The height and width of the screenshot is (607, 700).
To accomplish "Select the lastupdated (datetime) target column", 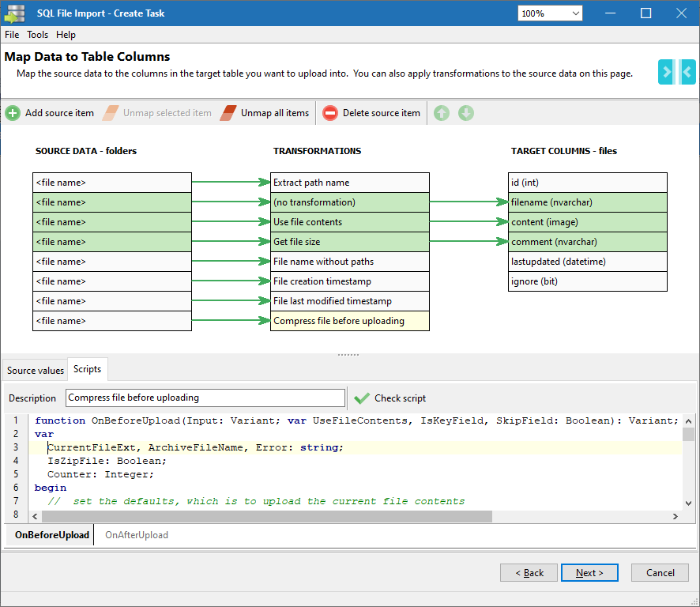I will pyautogui.click(x=587, y=262).
